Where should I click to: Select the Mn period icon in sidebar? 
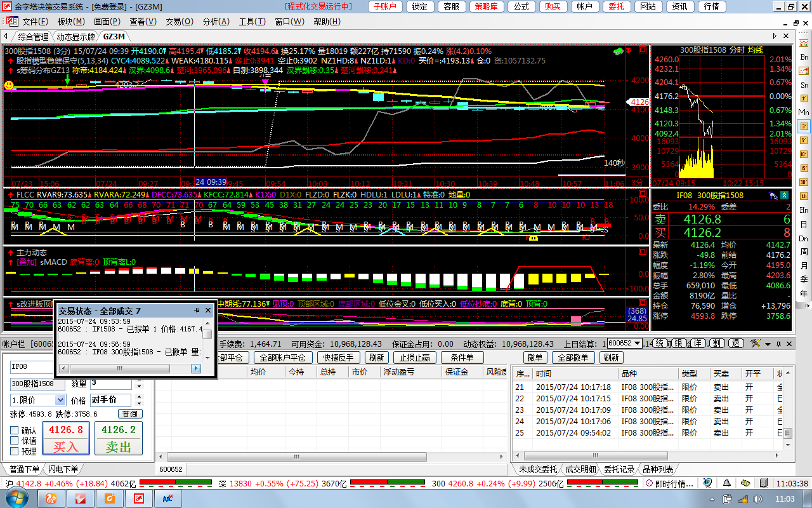pos(804,112)
